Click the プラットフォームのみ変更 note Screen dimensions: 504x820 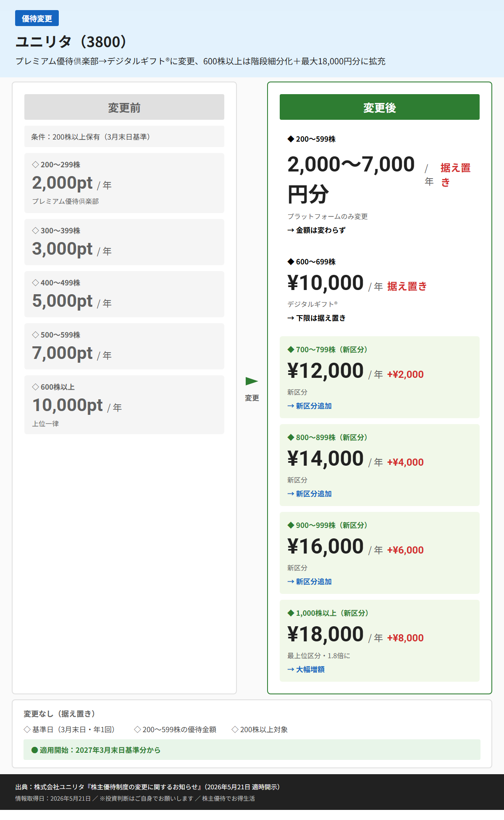tap(328, 216)
